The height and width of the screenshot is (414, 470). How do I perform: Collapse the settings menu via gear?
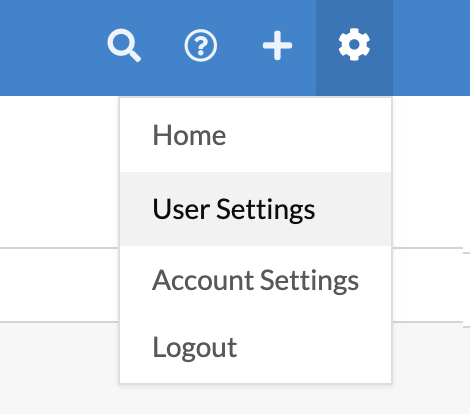click(354, 45)
